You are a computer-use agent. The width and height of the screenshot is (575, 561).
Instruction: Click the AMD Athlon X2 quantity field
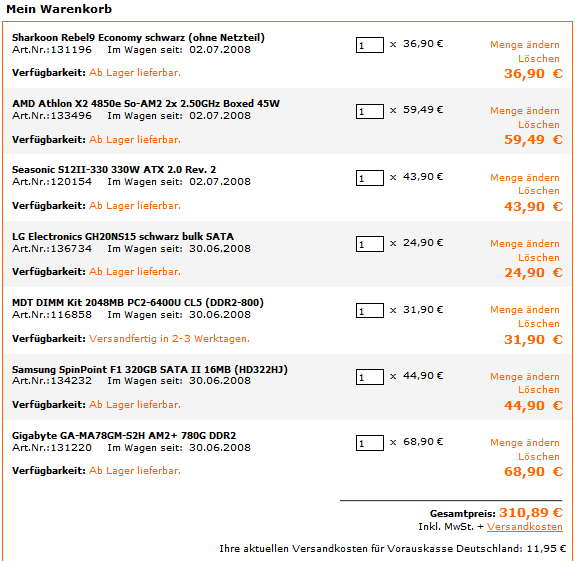point(370,111)
